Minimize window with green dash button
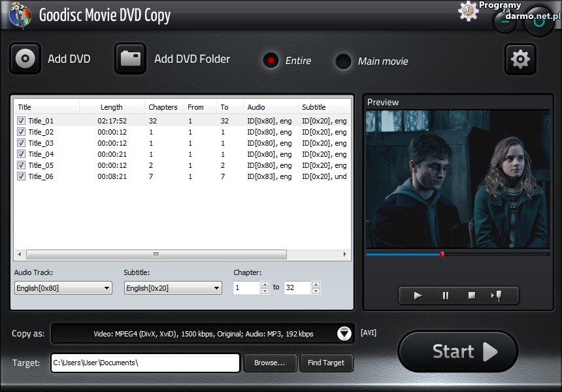The width and height of the screenshot is (562, 392). point(505,22)
